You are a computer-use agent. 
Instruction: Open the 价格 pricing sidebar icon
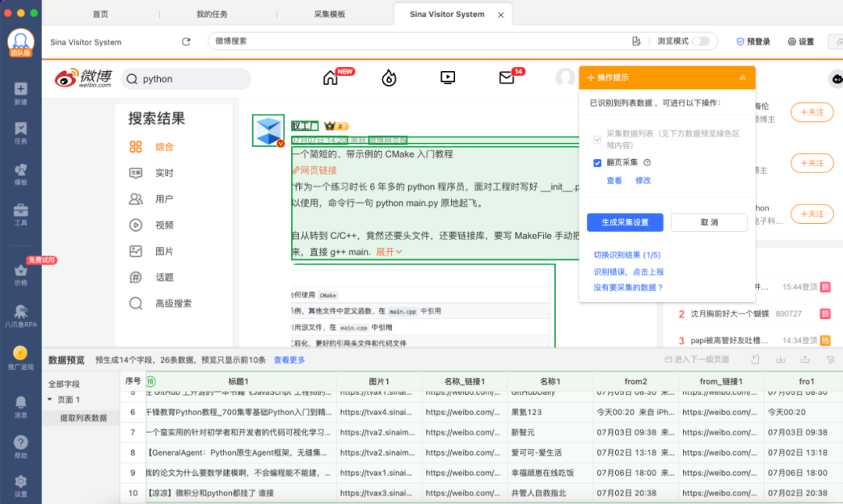tap(20, 275)
